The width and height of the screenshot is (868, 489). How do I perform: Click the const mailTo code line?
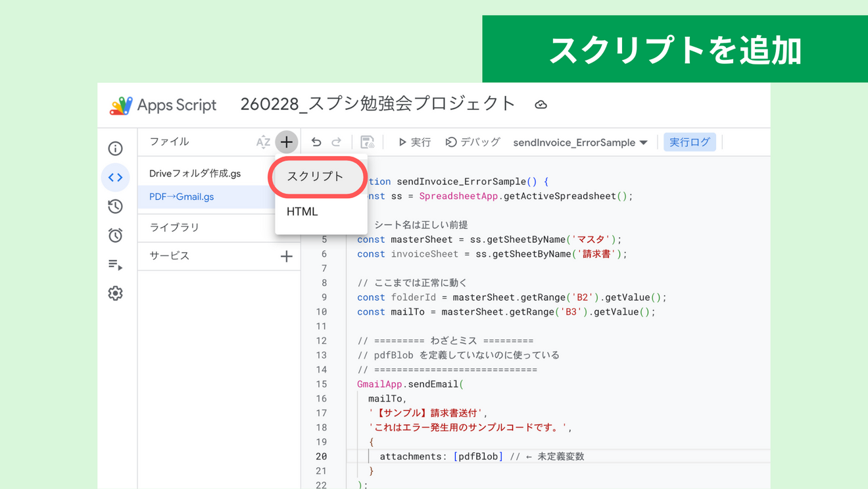(506, 312)
